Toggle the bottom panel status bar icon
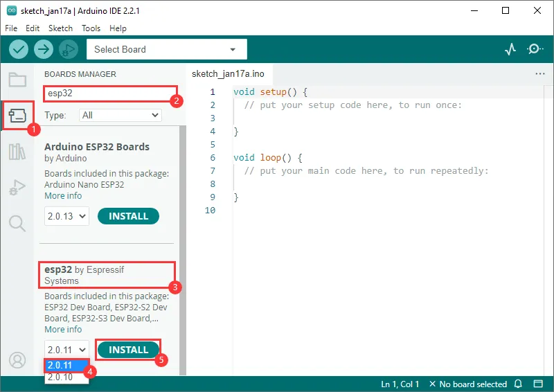This screenshot has height=392, width=554. (x=538, y=384)
